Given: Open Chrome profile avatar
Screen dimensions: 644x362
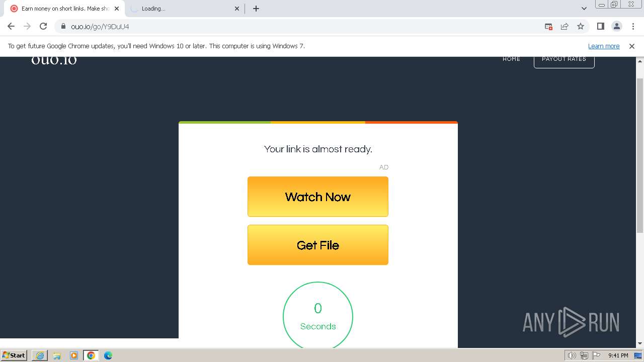Looking at the screenshot, I should 616,26.
